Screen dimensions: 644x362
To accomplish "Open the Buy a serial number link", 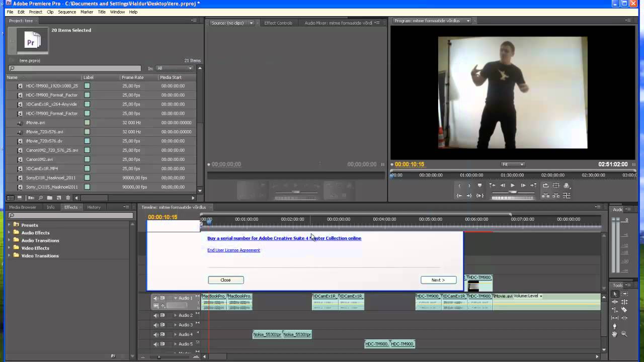I will pyautogui.click(x=284, y=238).
